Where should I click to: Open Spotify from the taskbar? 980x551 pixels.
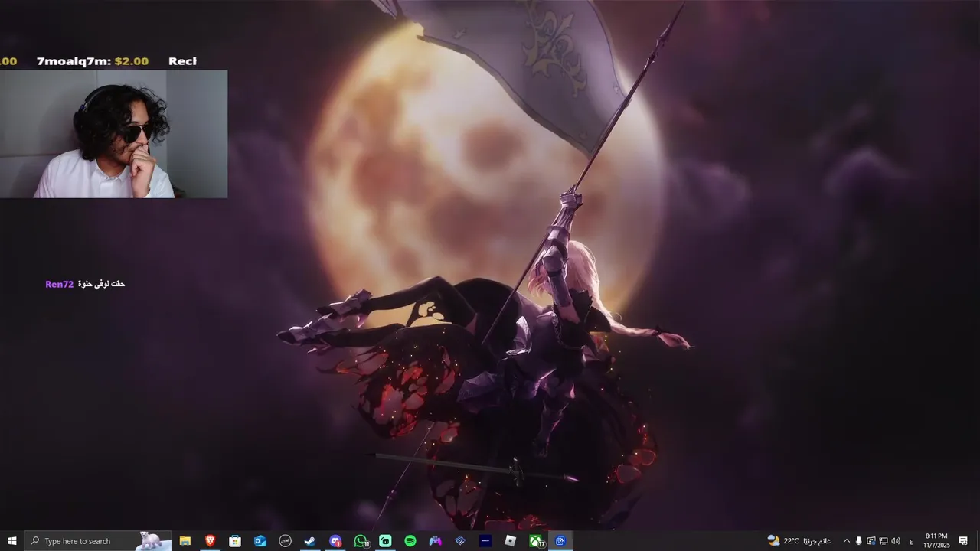pos(410,541)
